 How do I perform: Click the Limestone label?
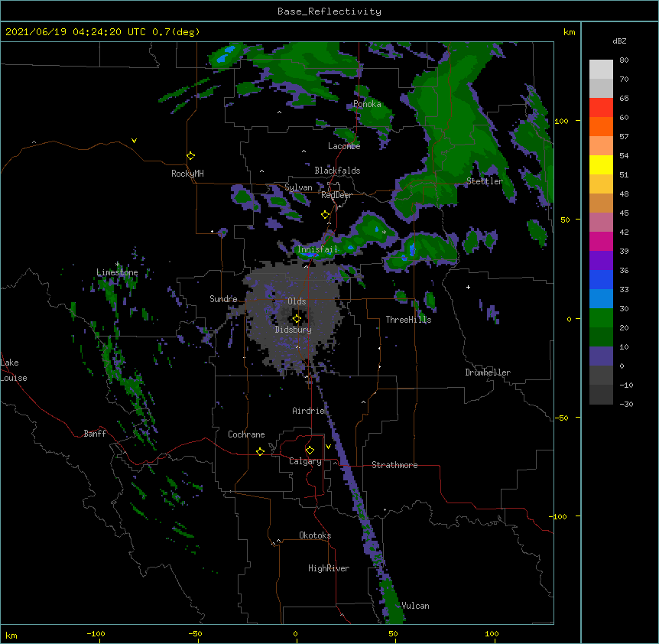click(x=117, y=272)
